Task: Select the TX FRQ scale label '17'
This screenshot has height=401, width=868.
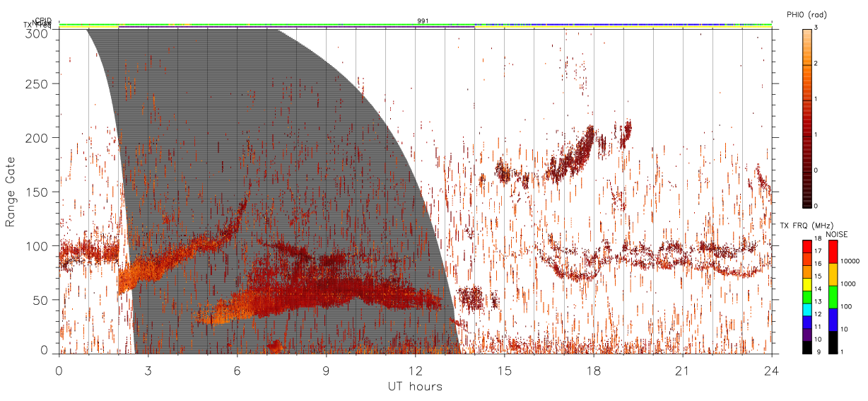Action: pyautogui.click(x=818, y=252)
